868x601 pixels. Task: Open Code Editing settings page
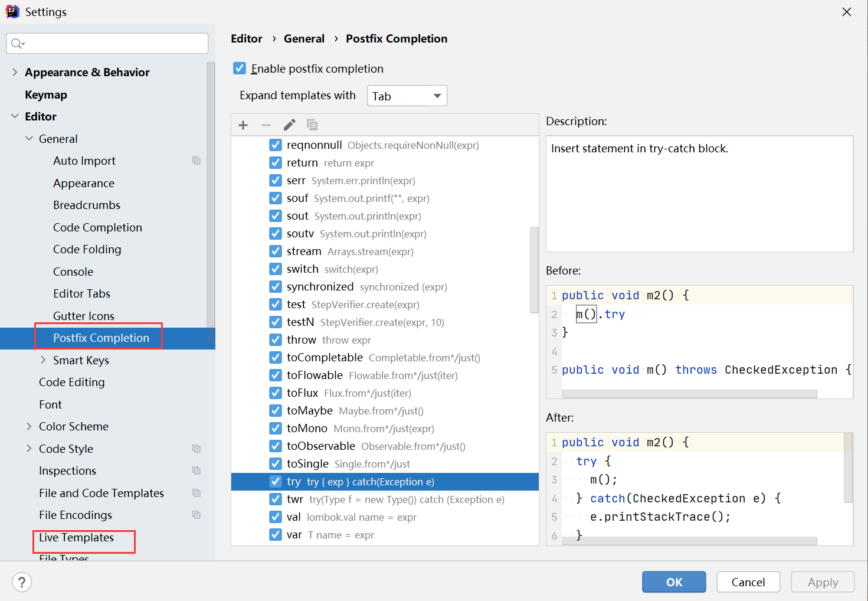click(71, 382)
